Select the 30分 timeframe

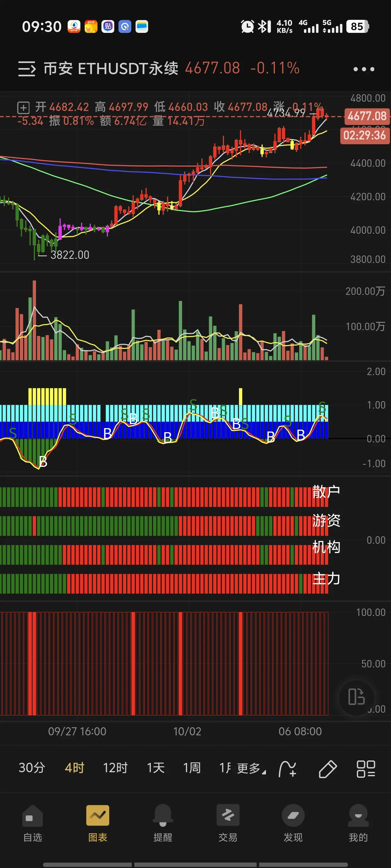click(32, 768)
